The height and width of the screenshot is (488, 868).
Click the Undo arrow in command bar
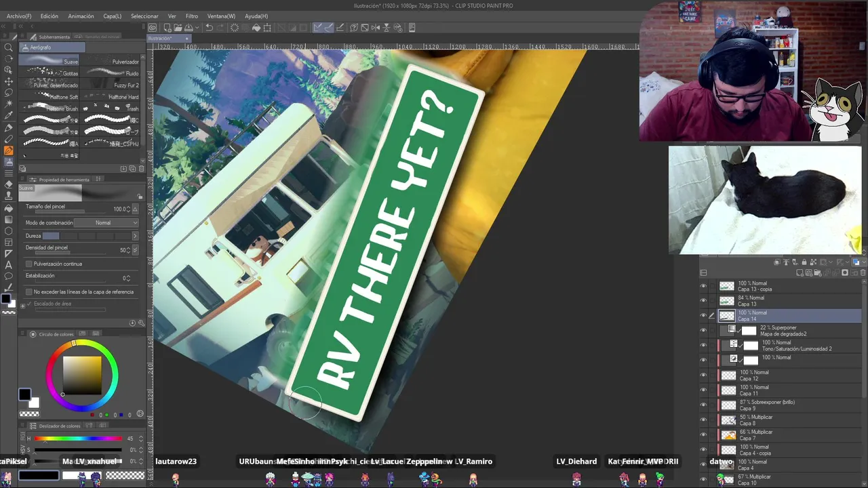[209, 28]
